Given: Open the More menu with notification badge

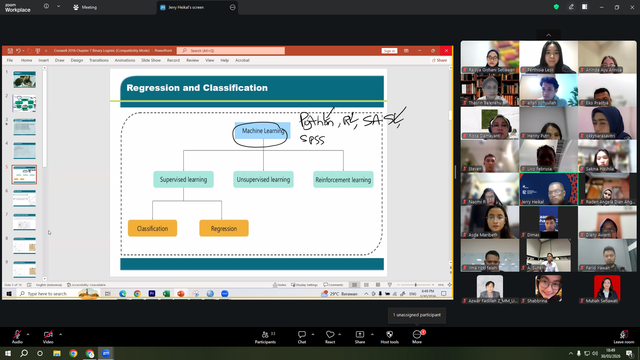Looking at the screenshot, I should [x=417, y=337].
